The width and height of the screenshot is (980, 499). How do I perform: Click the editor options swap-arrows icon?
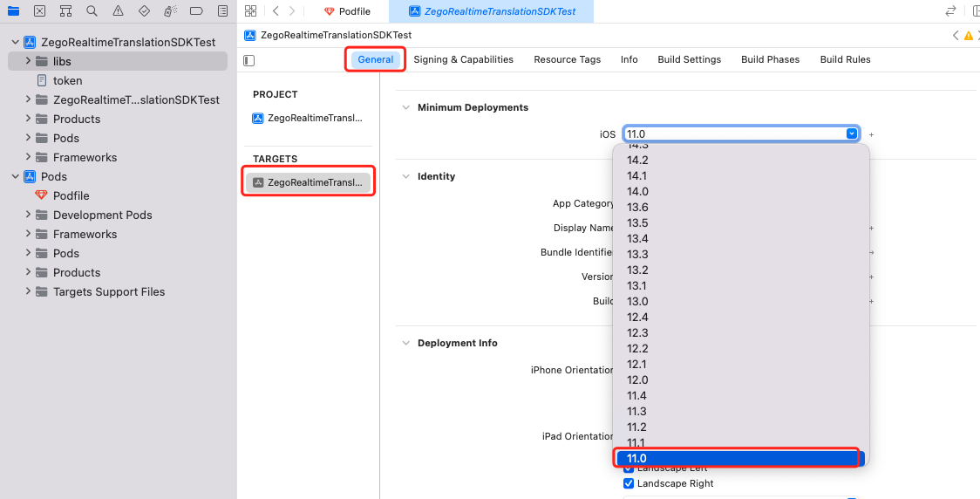click(950, 10)
